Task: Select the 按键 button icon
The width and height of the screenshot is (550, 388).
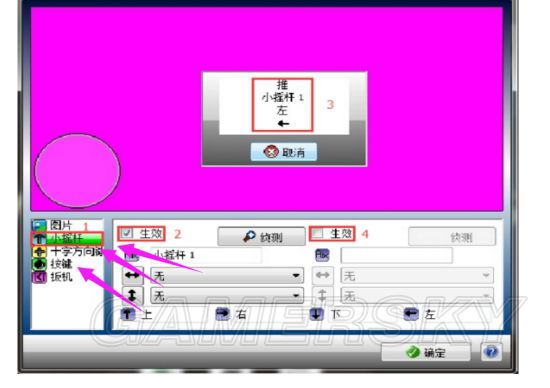Action: [x=39, y=264]
